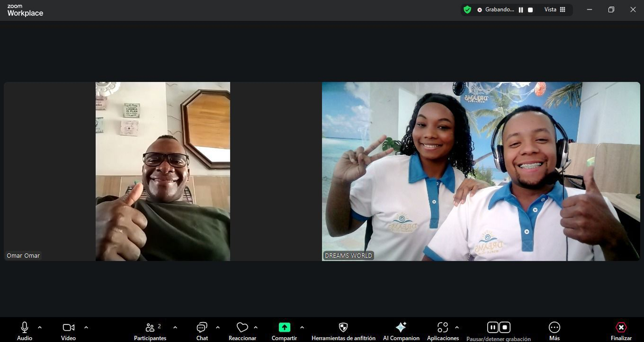Viewport: 644px width, 342px height.
Task: Click the green encryption shield icon
Action: point(467,9)
